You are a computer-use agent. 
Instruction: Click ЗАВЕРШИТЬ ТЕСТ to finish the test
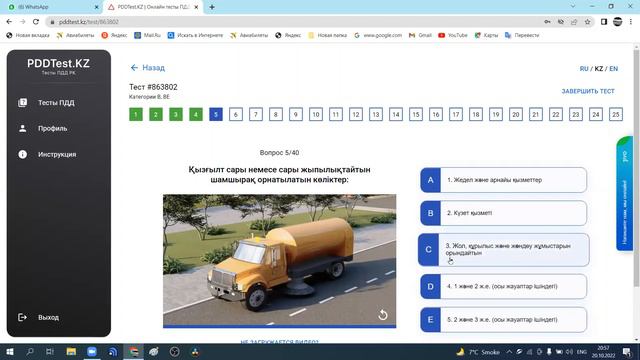(x=588, y=91)
